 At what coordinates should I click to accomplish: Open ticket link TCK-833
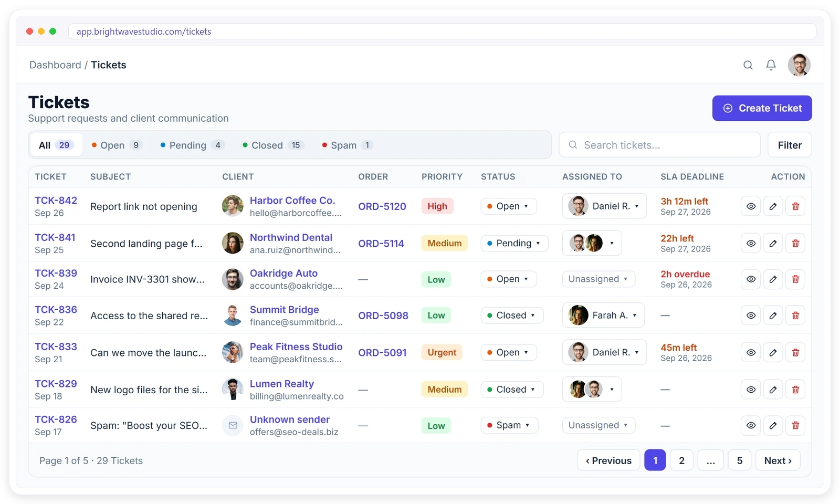(x=56, y=346)
